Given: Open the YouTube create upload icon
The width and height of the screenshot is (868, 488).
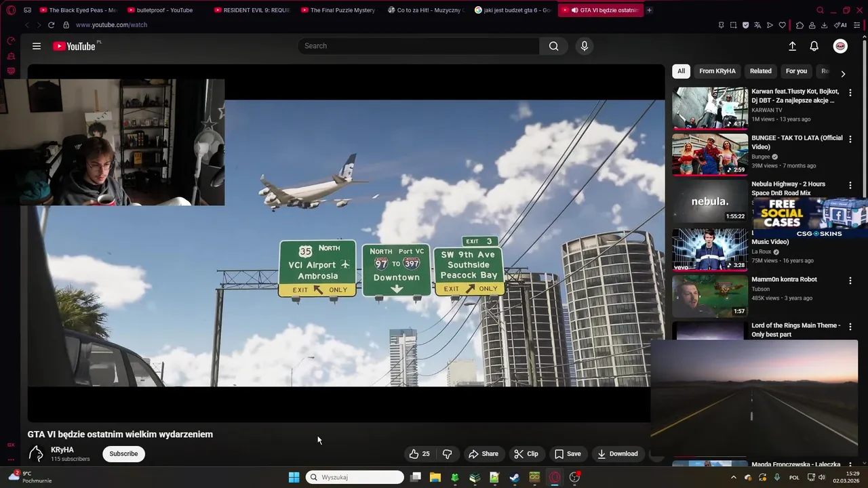Looking at the screenshot, I should pos(792,46).
